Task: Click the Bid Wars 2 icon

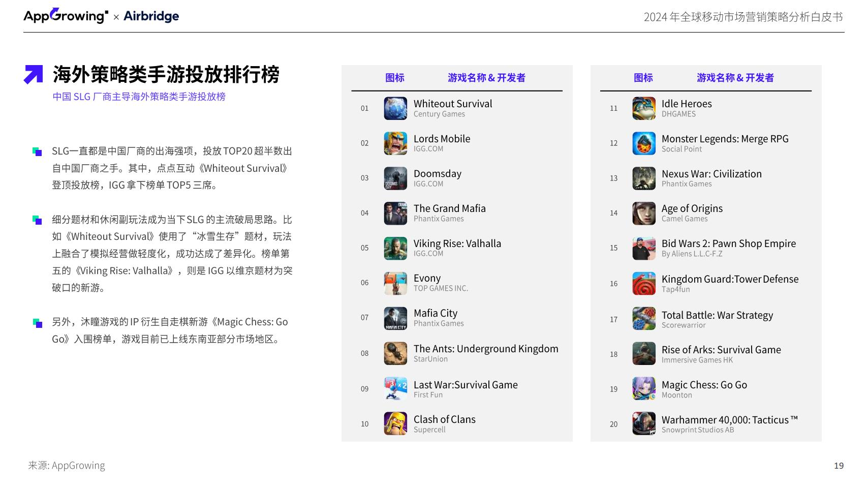Action: (x=644, y=249)
